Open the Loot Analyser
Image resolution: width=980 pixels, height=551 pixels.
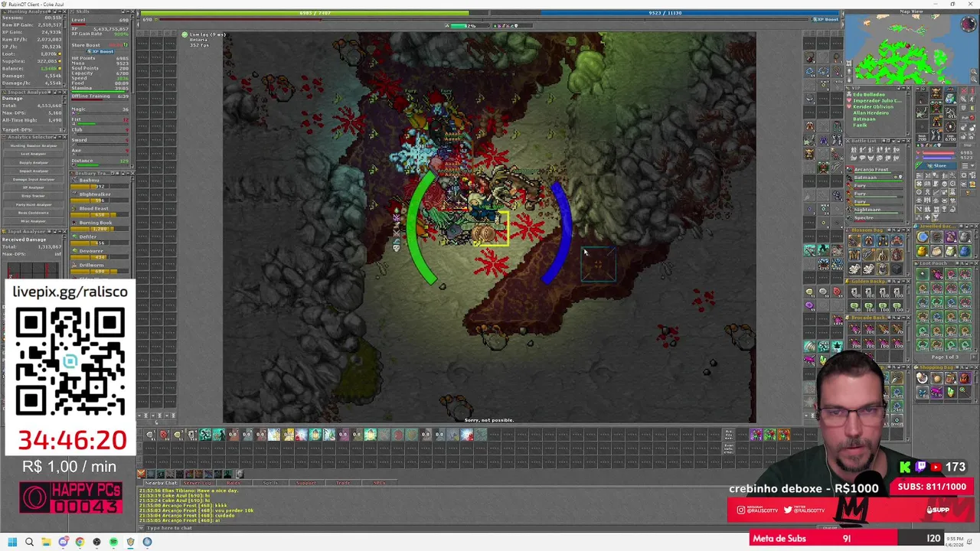click(x=34, y=154)
